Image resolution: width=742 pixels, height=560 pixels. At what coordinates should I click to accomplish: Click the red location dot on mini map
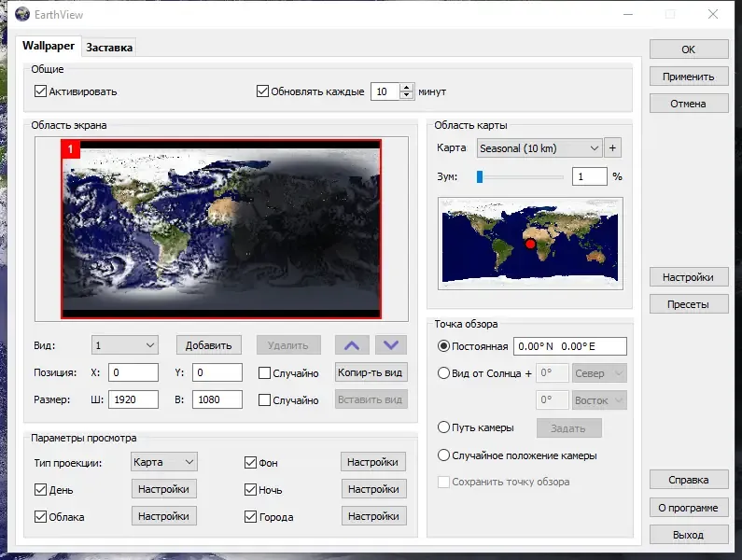click(x=530, y=244)
